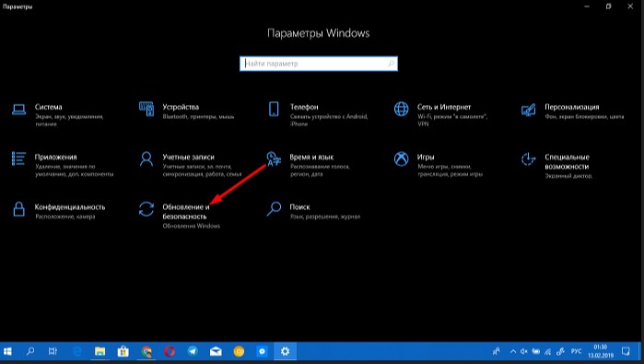Launch Chrome from the taskbar
The height and width of the screenshot is (364, 644).
(x=146, y=352)
